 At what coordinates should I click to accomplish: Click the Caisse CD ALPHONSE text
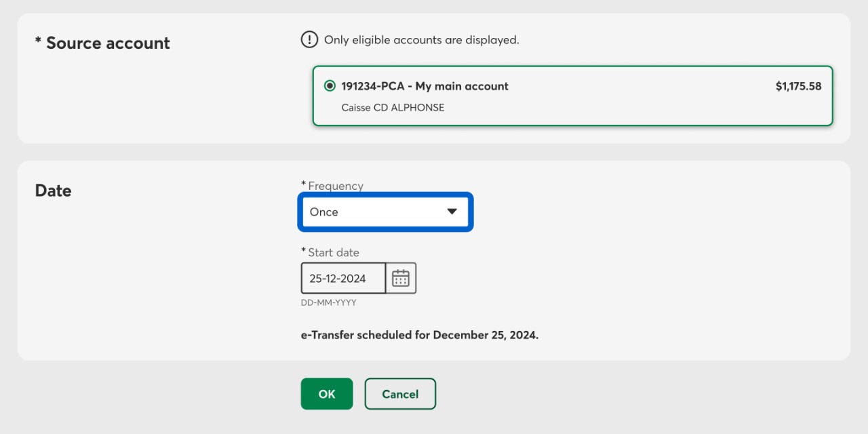tap(393, 107)
